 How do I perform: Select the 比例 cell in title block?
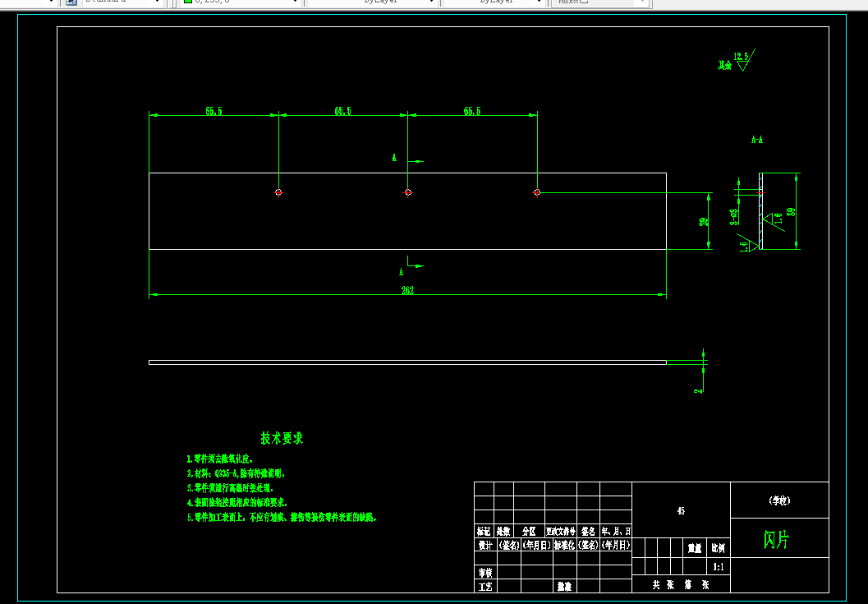[x=718, y=548]
